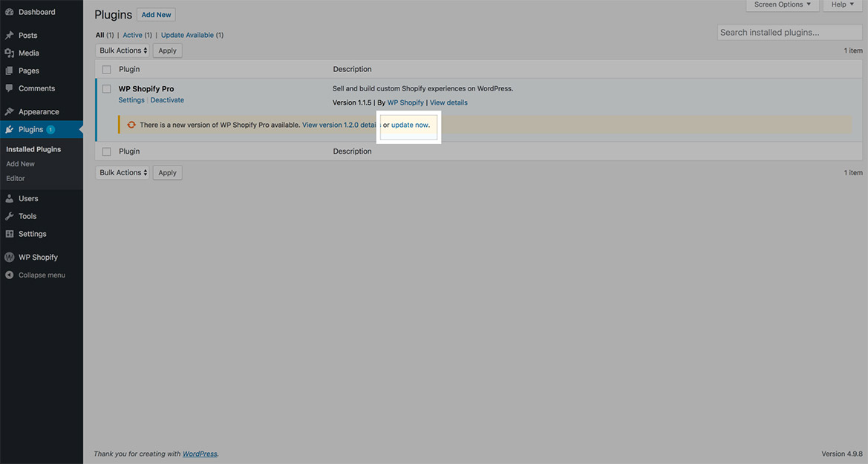Expand the Screen Options panel
Image resolution: width=868 pixels, height=464 pixels.
[782, 5]
